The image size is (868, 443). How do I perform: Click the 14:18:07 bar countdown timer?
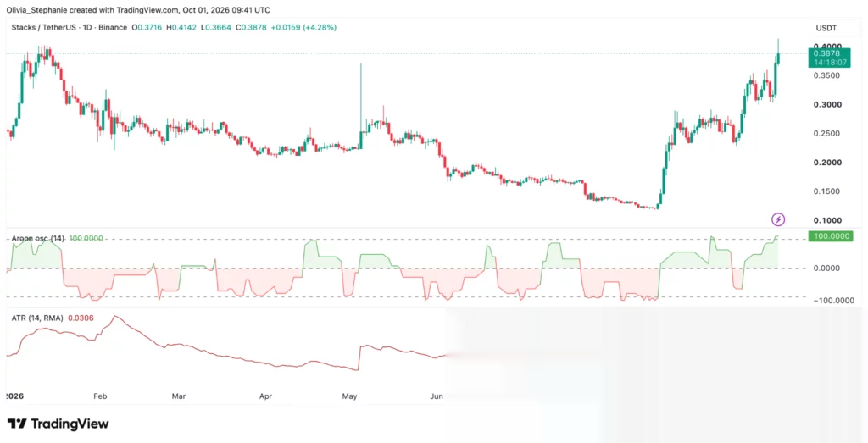(830, 63)
